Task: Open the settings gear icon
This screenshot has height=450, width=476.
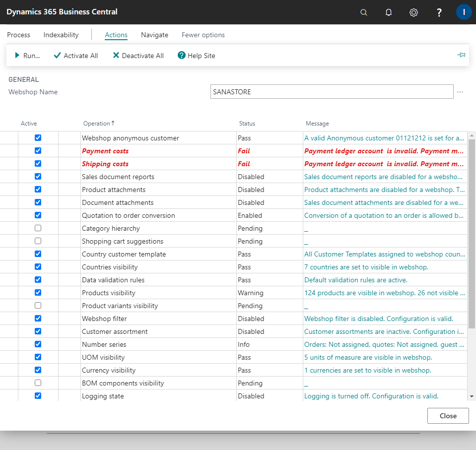Action: (x=413, y=12)
